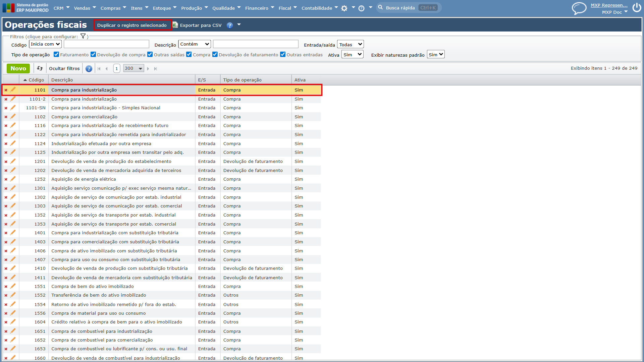Go to the next page arrow
644x362 pixels.
point(148,69)
